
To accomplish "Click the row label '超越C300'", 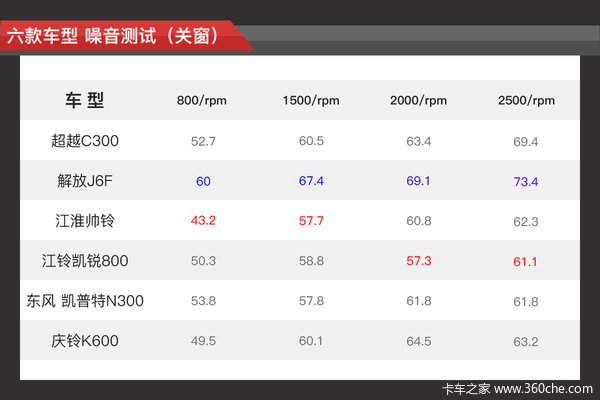I will point(85,141).
